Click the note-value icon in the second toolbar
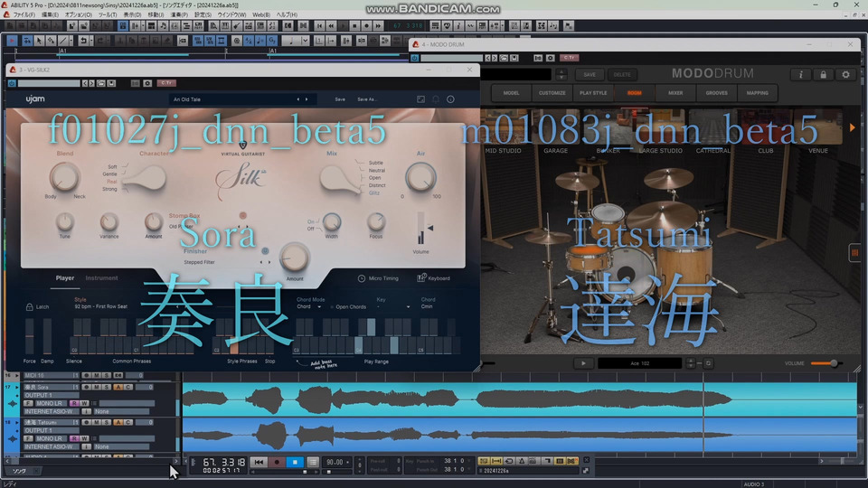868x488 pixels. click(291, 41)
